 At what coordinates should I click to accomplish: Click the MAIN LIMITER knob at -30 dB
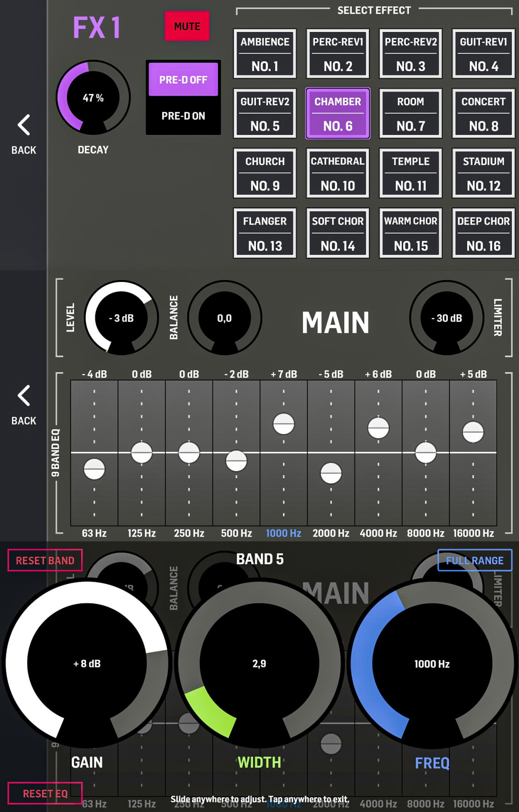coord(447,318)
